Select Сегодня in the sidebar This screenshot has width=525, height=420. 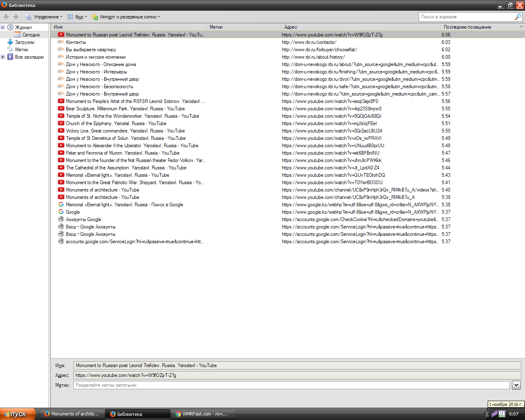[x=31, y=35]
